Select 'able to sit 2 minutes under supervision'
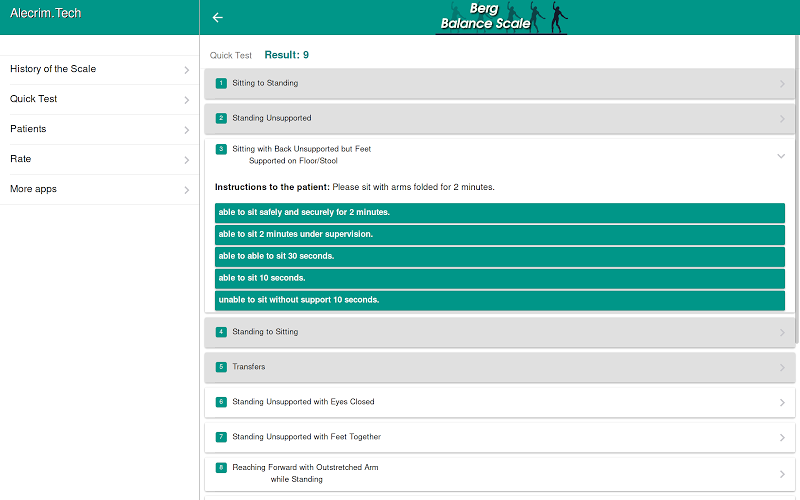 [499, 235]
